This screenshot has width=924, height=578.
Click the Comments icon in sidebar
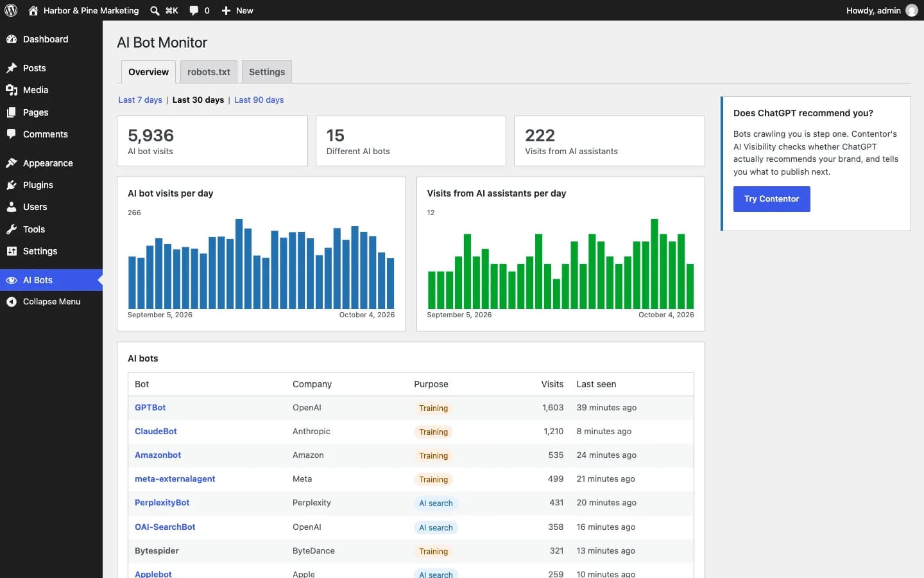(x=12, y=134)
